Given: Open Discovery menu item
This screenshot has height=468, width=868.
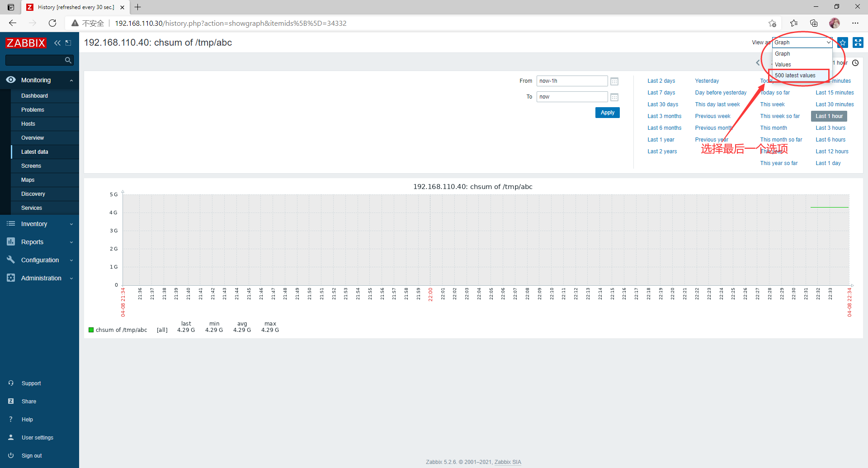Looking at the screenshot, I should tap(33, 194).
